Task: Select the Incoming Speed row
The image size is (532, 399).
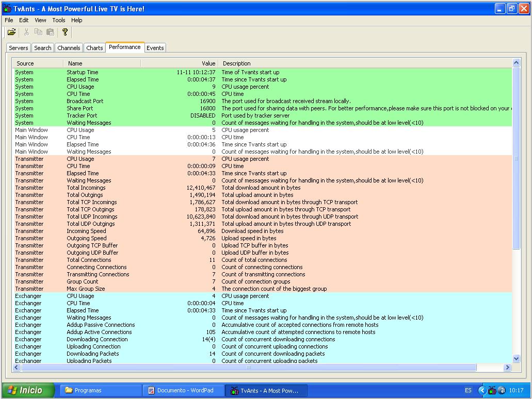Action: click(262, 231)
